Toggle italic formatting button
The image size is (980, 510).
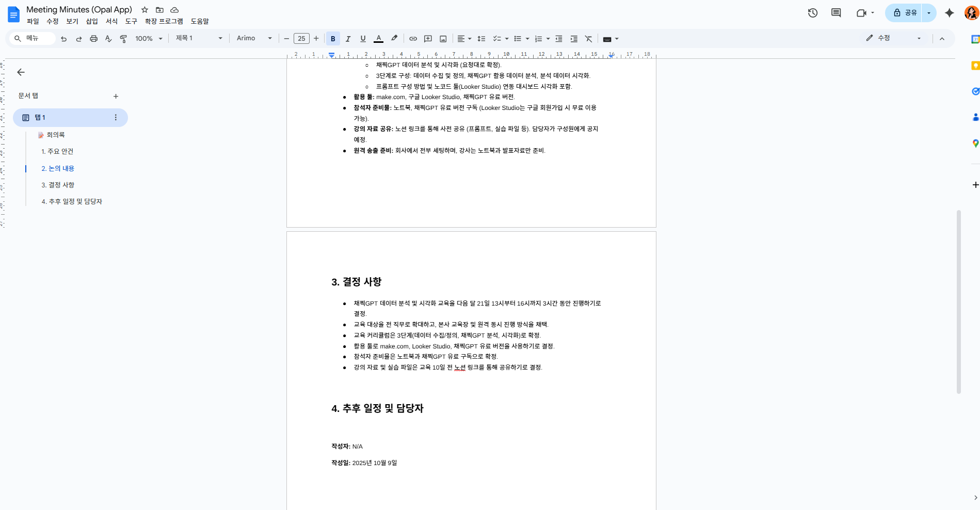[348, 39]
